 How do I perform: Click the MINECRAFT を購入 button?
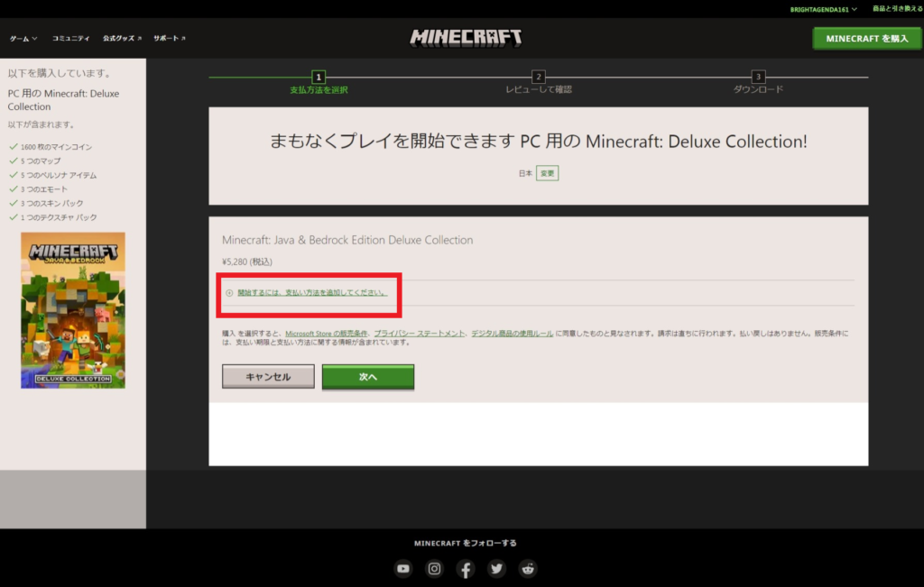(867, 38)
